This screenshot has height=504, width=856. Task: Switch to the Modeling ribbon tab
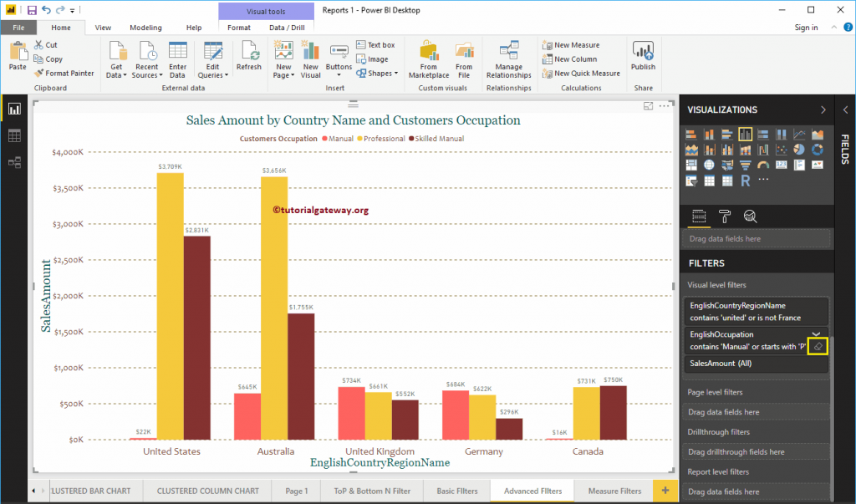pyautogui.click(x=145, y=27)
